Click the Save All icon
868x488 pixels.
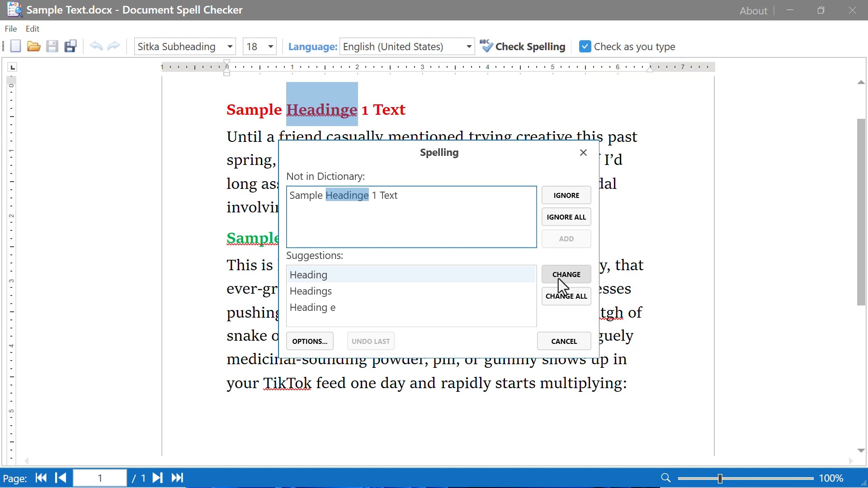pyautogui.click(x=71, y=47)
